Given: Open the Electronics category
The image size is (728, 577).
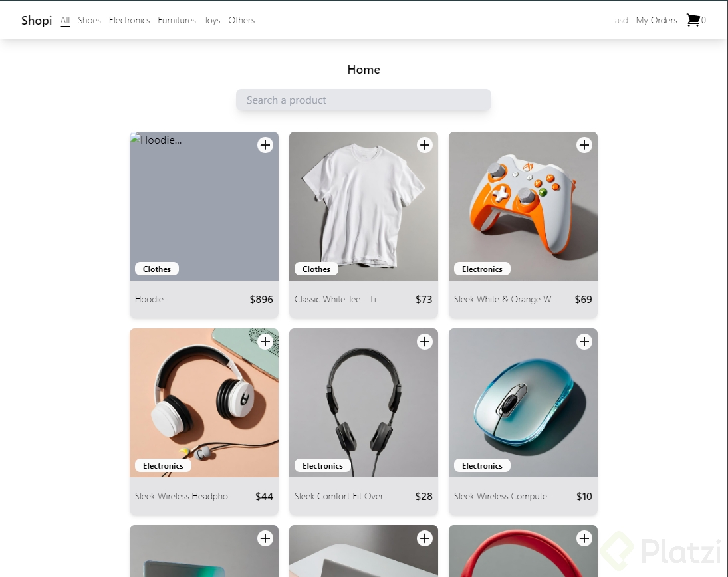Looking at the screenshot, I should click(x=129, y=20).
